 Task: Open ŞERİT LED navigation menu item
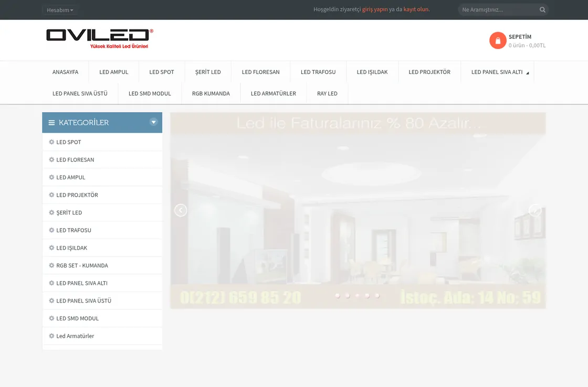208,72
